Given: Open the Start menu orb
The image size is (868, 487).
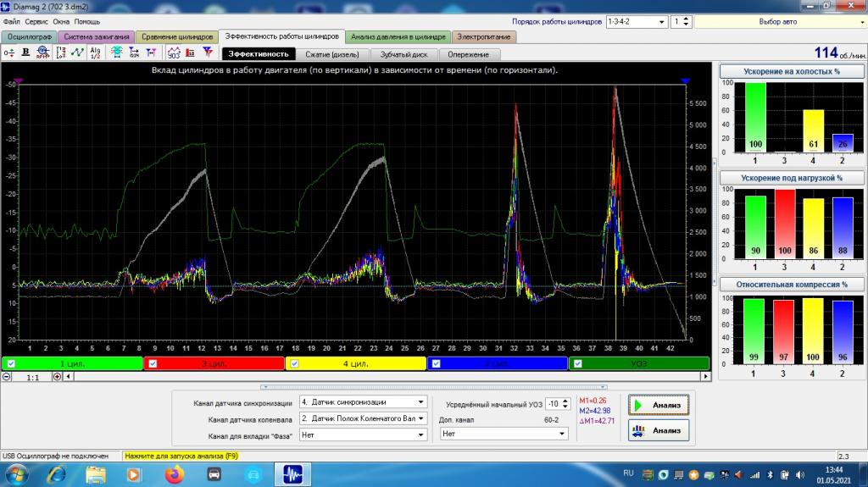Looking at the screenshot, I should (17, 475).
